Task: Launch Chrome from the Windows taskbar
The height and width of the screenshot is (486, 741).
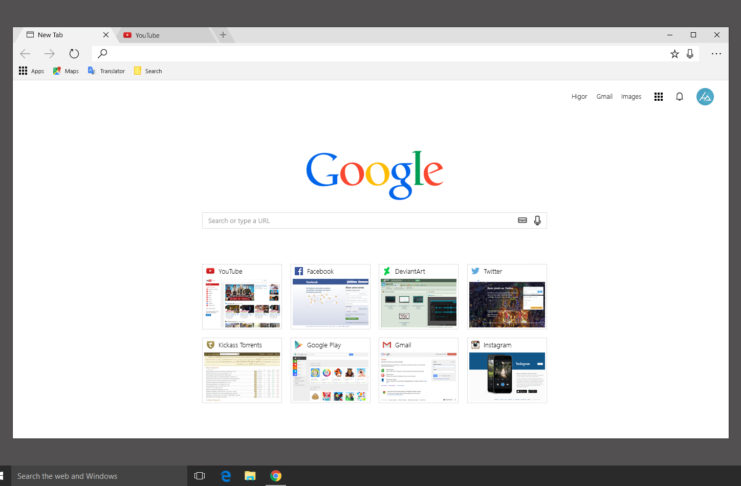Action: pos(275,476)
